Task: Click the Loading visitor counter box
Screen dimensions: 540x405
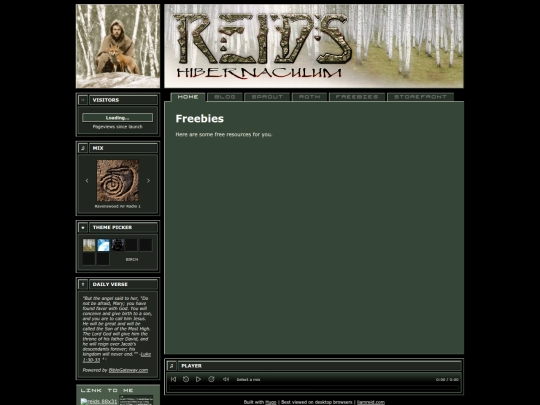Action: coord(117,118)
